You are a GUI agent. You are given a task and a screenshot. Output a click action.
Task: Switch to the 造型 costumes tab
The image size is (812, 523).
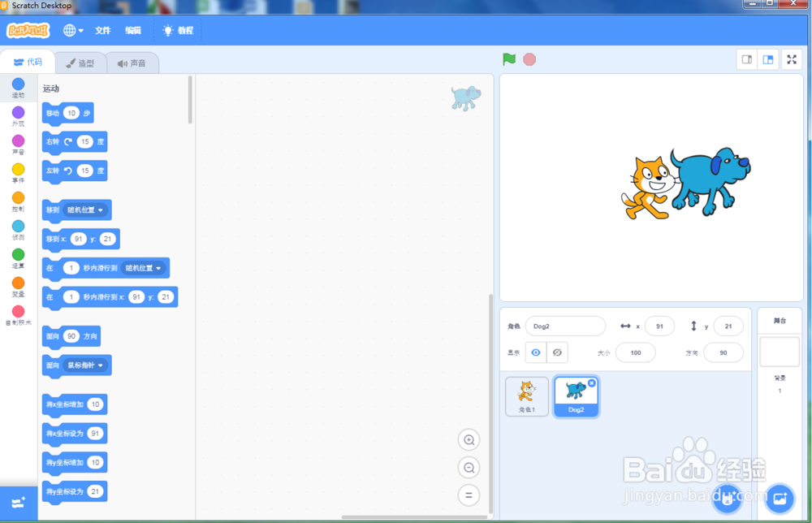(x=80, y=63)
